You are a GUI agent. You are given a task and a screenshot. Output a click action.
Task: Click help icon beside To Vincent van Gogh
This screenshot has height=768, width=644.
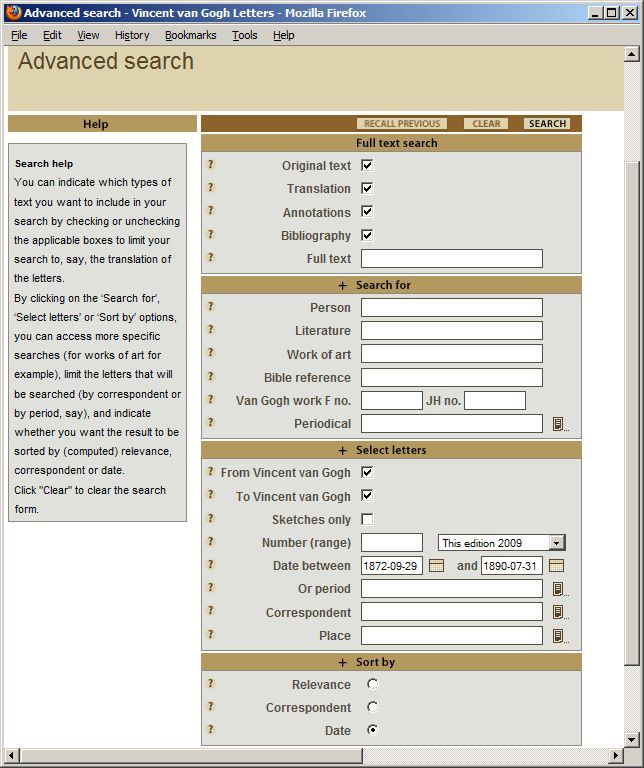[211, 495]
